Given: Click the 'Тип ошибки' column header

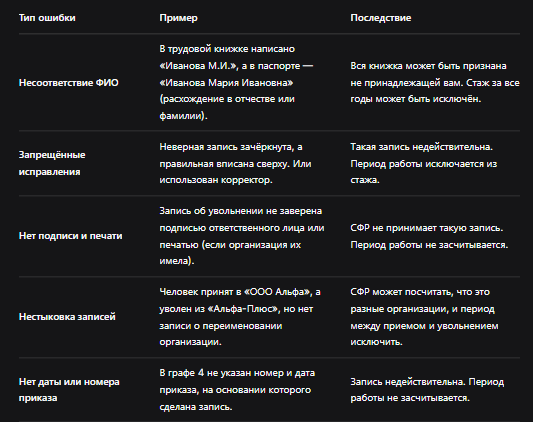Looking at the screenshot, I should pos(47,18).
